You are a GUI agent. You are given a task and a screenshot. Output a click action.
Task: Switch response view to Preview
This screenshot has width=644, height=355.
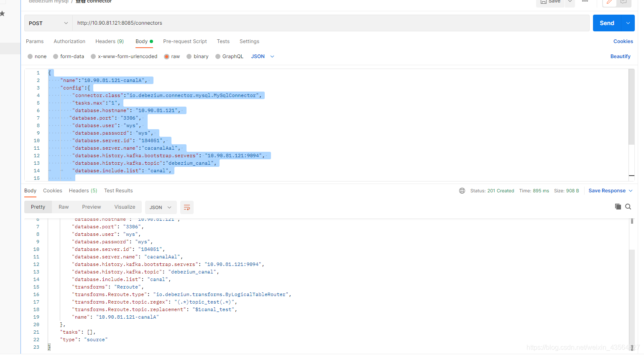[92, 207]
